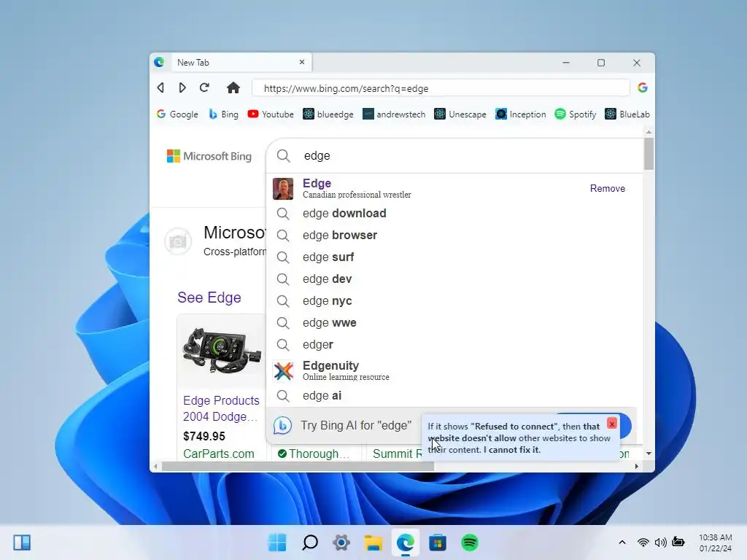This screenshot has width=747, height=560.
Task: Reload the page with the refresh icon
Action: pos(204,87)
